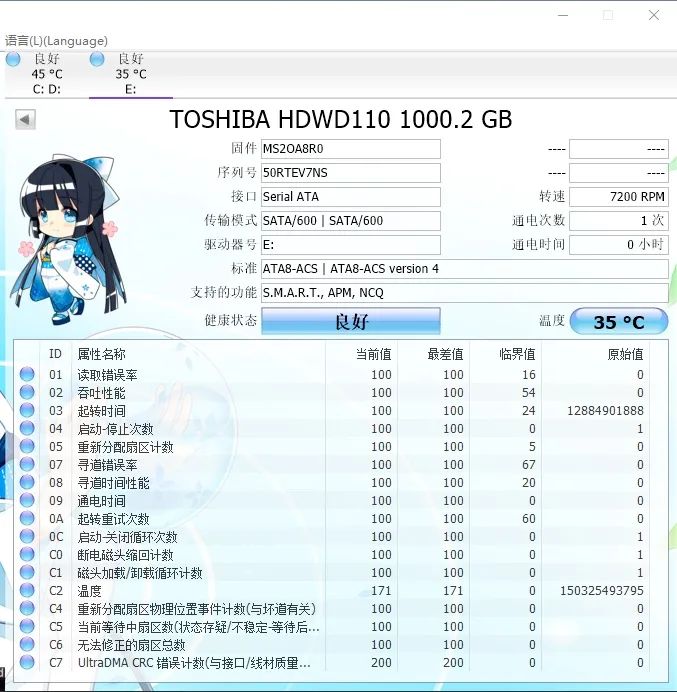Viewport: 677px width, 692px height.
Task: Click the status orb for row 01 读取错误率
Action: [27, 374]
